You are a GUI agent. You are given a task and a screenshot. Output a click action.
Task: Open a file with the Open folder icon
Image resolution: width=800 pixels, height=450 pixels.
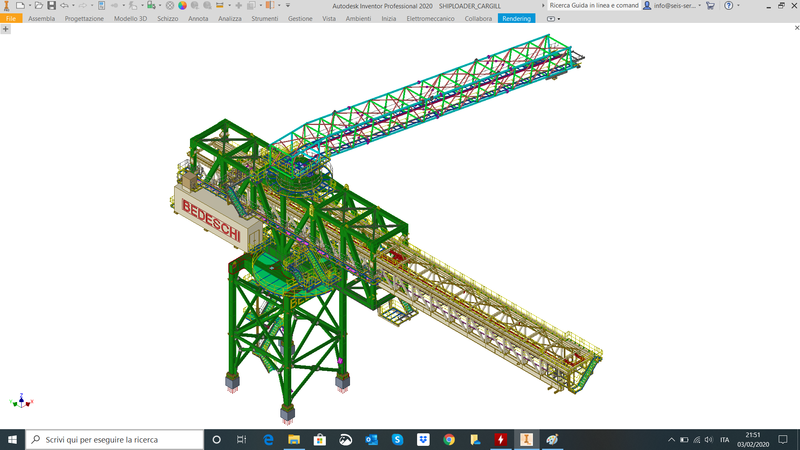pyautogui.click(x=37, y=6)
